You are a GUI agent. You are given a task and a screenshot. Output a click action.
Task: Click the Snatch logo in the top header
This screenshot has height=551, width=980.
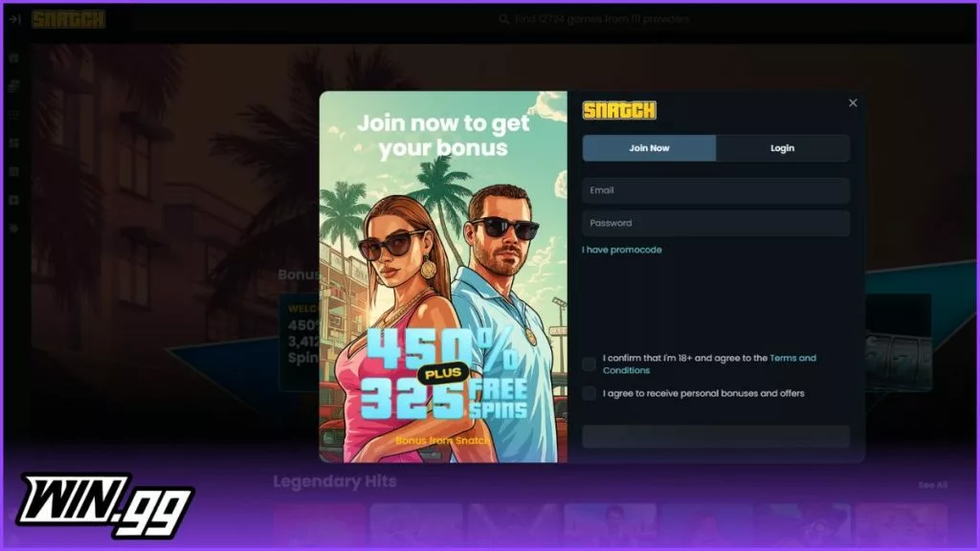[68, 20]
